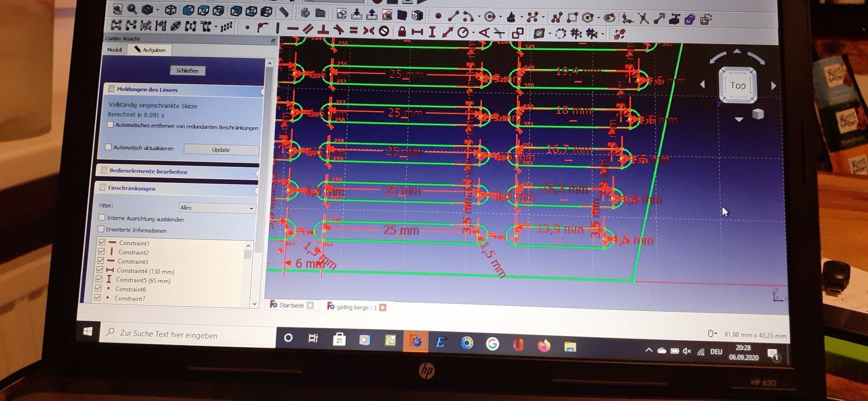Switch to the Modell tab
Image resolution: width=868 pixels, height=401 pixels.
tap(115, 50)
